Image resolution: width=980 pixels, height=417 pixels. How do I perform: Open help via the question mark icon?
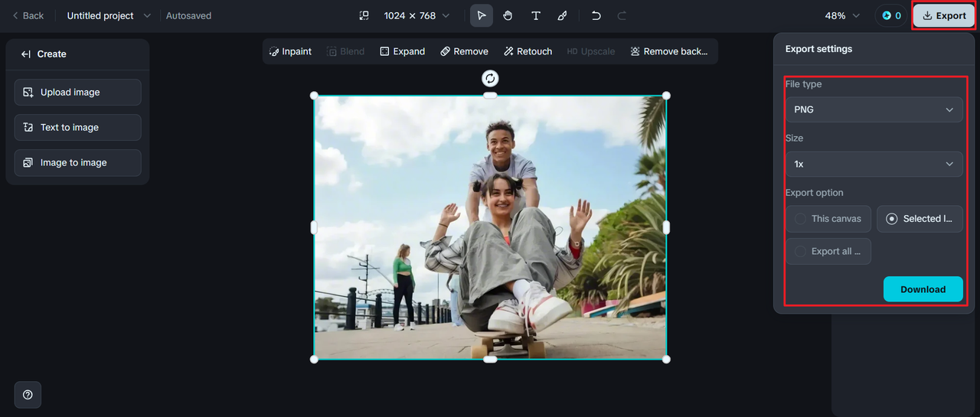pos(28,395)
